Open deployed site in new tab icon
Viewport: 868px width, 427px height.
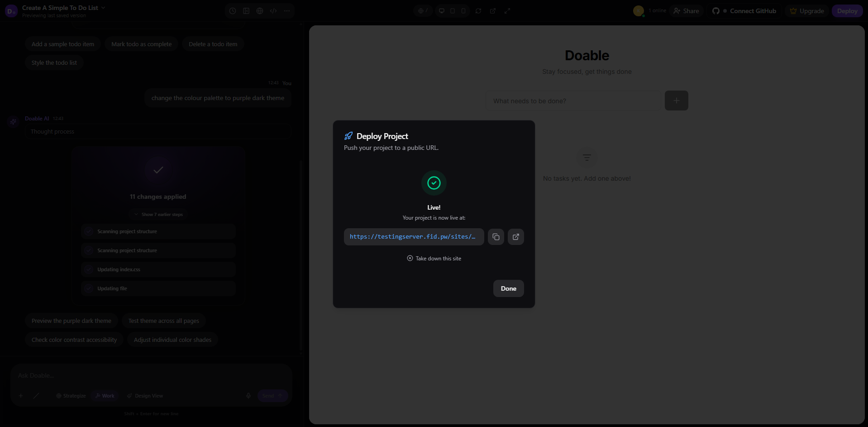[516, 237]
